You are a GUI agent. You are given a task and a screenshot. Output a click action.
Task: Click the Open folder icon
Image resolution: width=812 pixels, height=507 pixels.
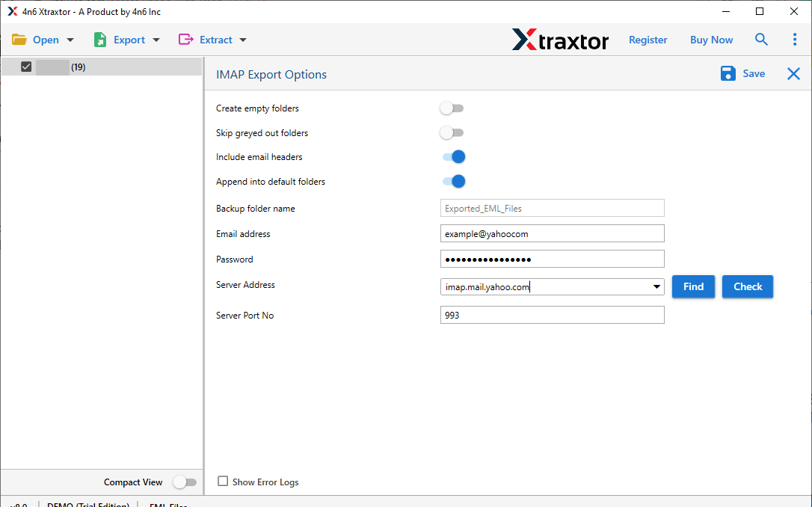pyautogui.click(x=19, y=40)
